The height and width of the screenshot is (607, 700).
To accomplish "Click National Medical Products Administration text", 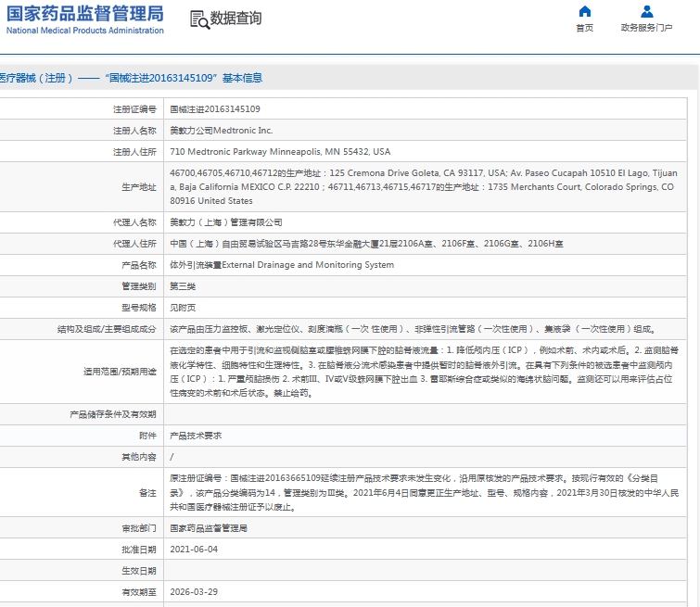I will pos(84,31).
